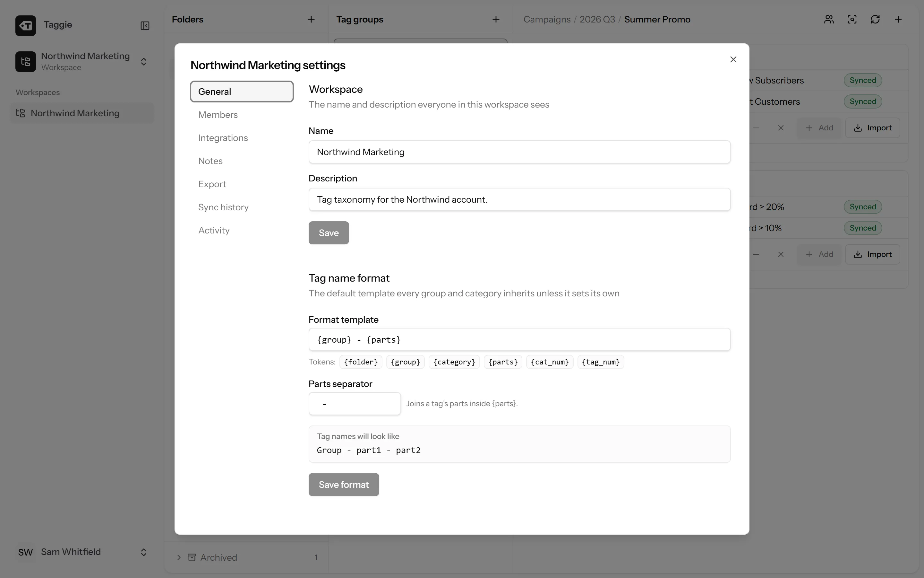Focus the Description input field
924x578 pixels.
[x=519, y=199]
